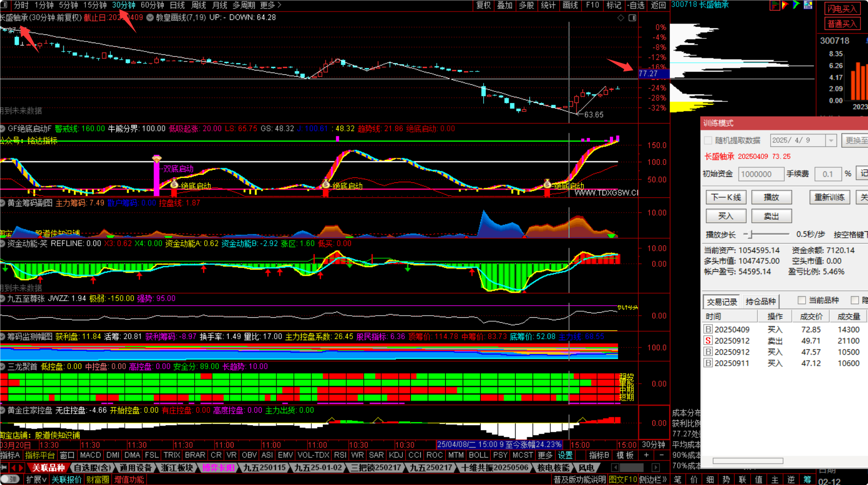Open the 交易记录 tab in training panel
868x485 pixels.
pos(721,301)
